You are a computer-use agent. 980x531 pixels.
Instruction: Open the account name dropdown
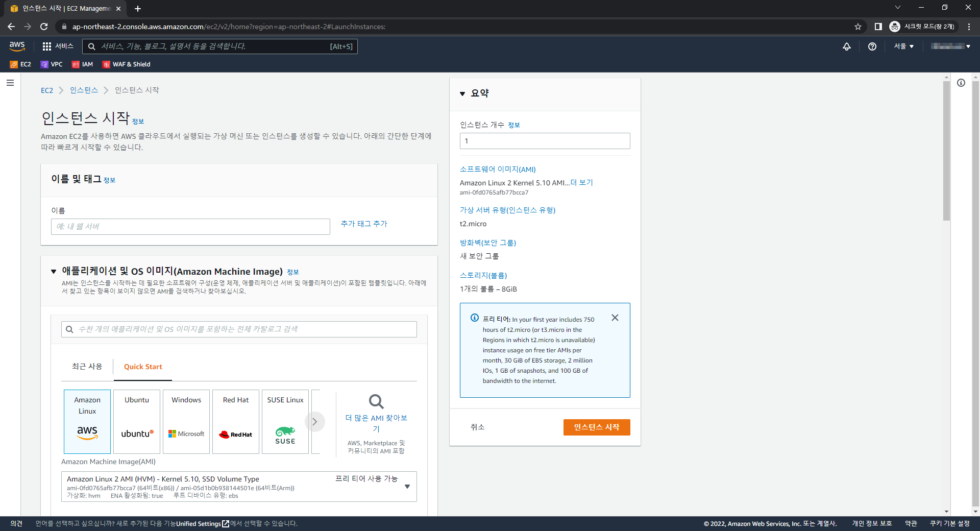point(950,46)
